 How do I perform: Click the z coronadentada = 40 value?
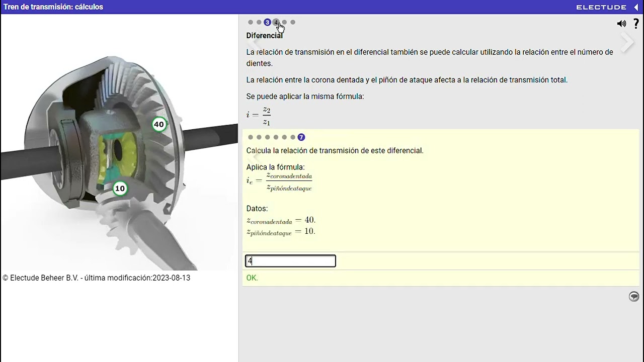pos(281,220)
